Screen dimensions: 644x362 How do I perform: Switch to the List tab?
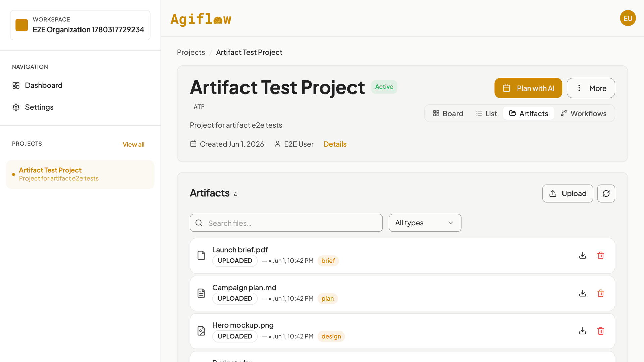[486, 113]
